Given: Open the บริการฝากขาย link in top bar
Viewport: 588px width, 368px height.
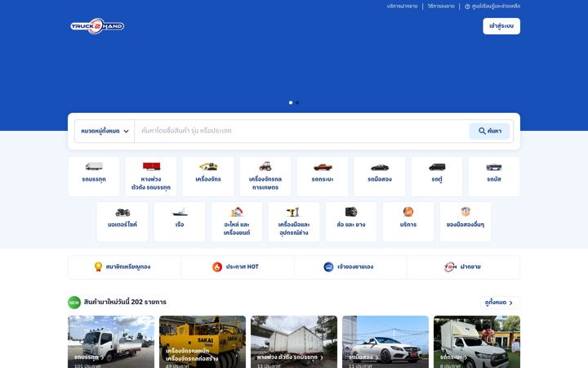Looking at the screenshot, I should pyautogui.click(x=402, y=7).
